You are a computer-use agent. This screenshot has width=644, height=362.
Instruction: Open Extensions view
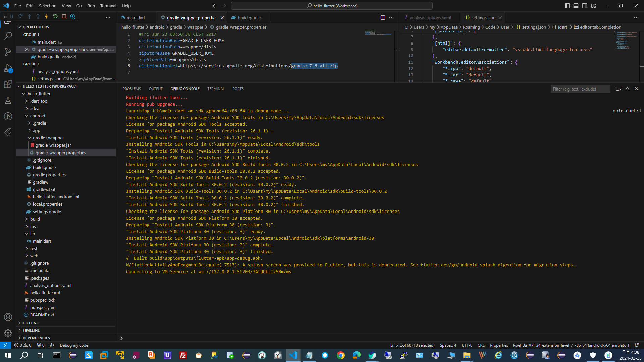click(8, 84)
